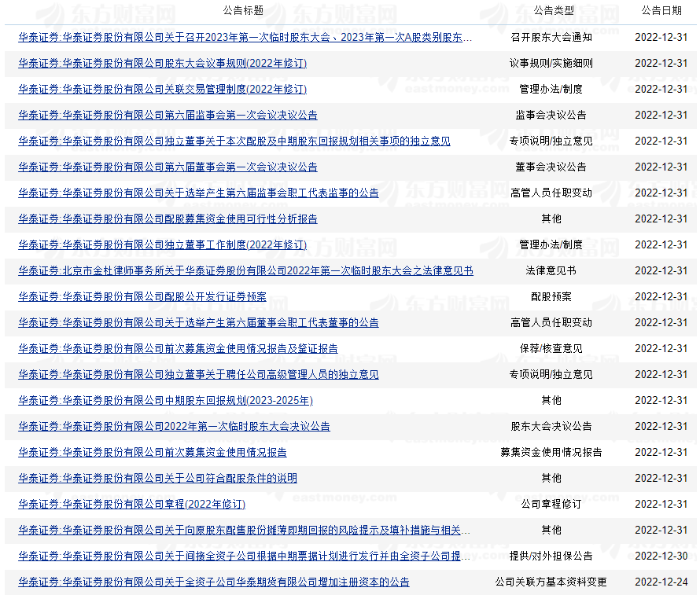700x595 pixels.
Task: Open 中期股东回报规划(2023-2025年) link
Action: (166, 400)
